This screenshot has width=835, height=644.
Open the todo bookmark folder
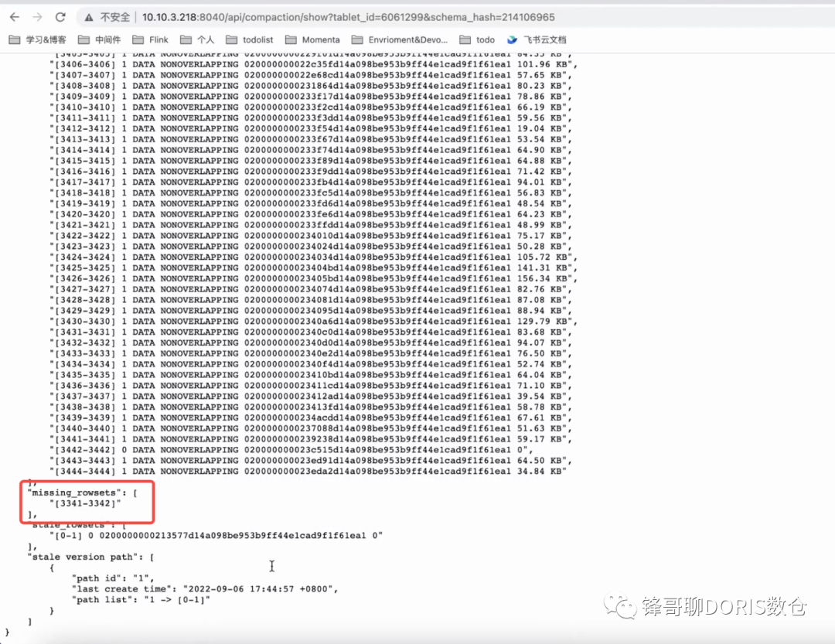coord(477,40)
